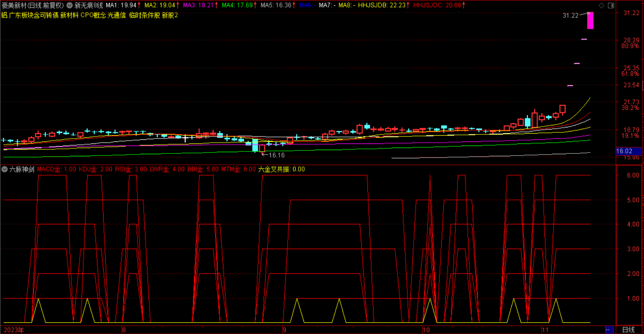This screenshot has width=644, height=334.
Task: Click month 9 marker on time axis
Action: tap(284, 330)
